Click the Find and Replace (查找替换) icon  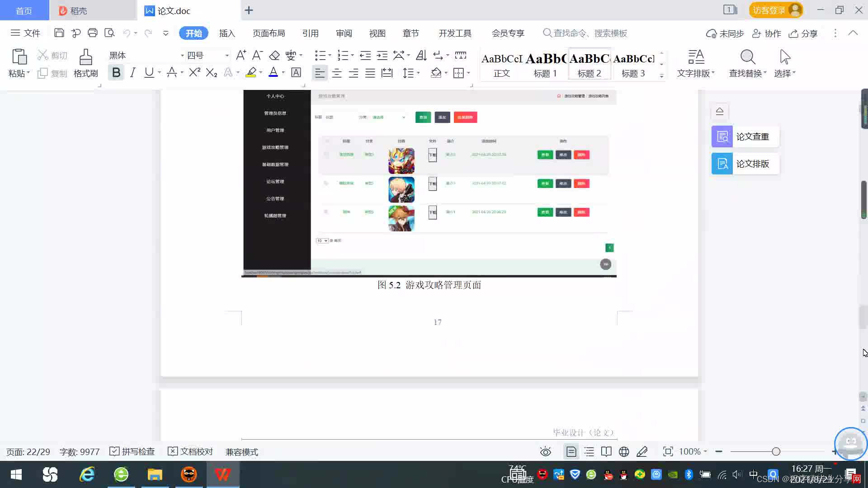coord(747,58)
